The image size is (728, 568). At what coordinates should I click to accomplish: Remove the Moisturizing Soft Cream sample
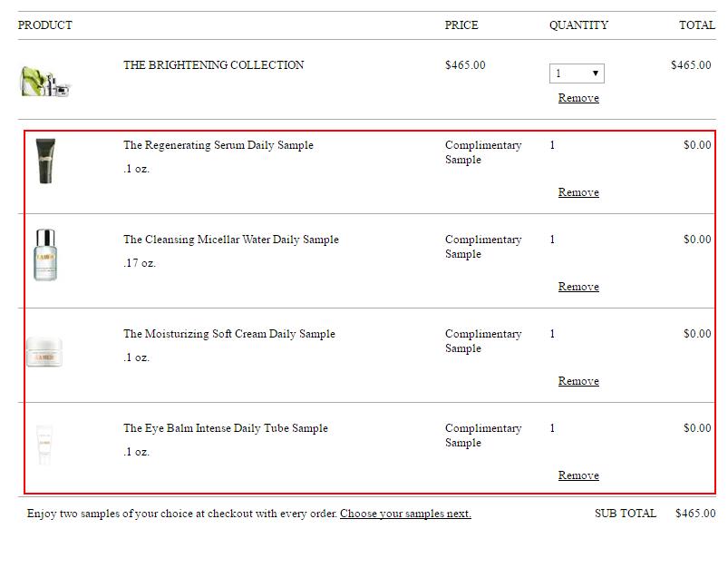[x=578, y=381]
